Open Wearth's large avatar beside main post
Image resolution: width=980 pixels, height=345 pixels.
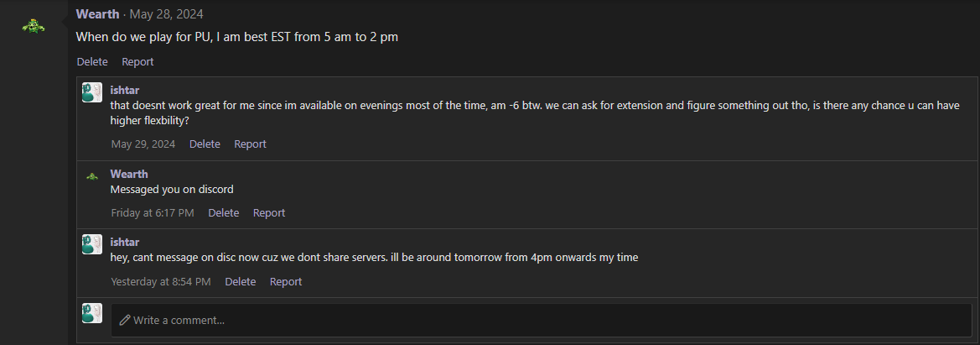coord(34,26)
